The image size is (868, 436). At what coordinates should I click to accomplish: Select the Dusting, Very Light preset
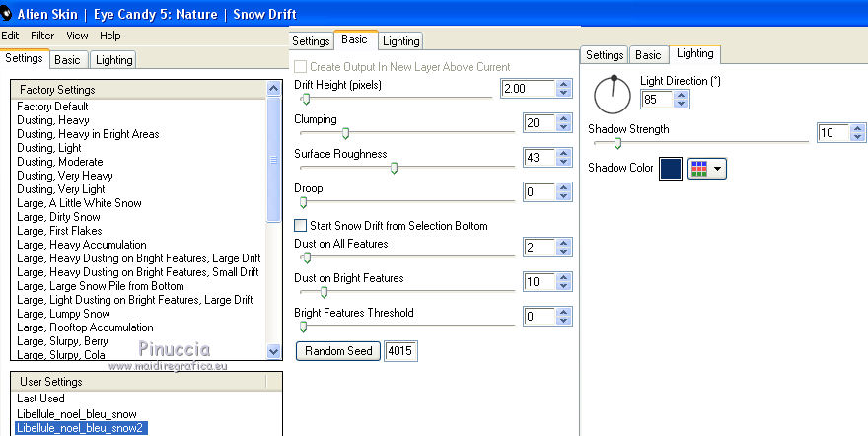[61, 189]
